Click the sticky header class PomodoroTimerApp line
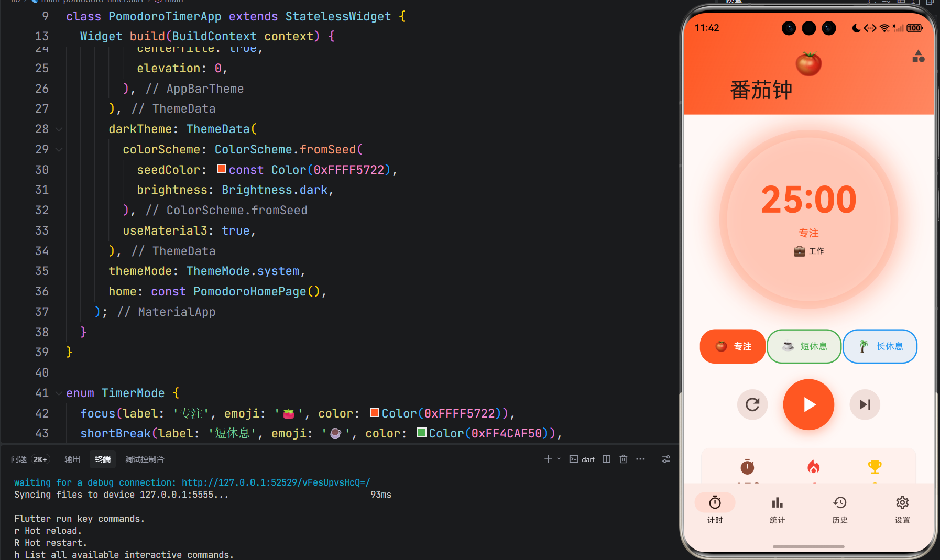Image resolution: width=940 pixels, height=560 pixels. click(236, 16)
